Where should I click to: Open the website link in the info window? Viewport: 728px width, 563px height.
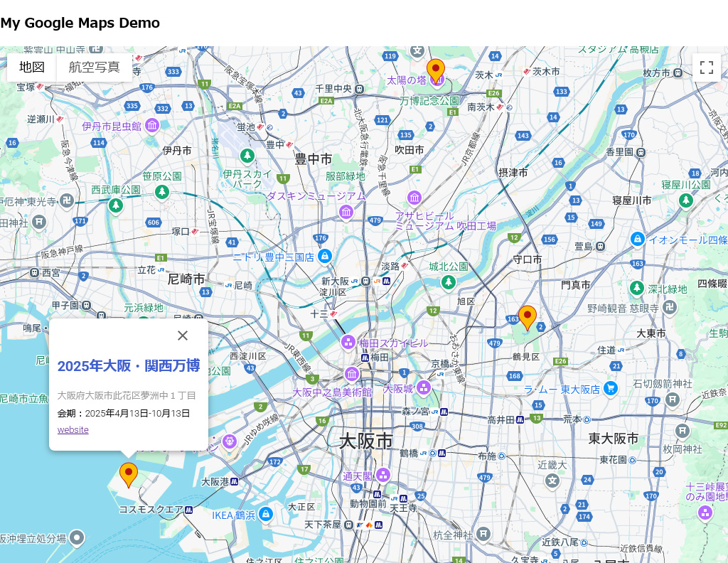pyautogui.click(x=73, y=430)
